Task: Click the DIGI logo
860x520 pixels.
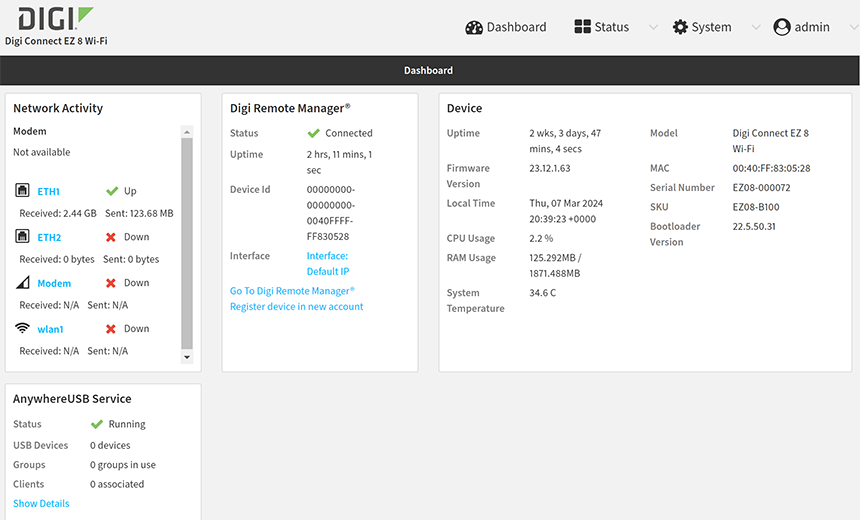Action: pos(55,18)
